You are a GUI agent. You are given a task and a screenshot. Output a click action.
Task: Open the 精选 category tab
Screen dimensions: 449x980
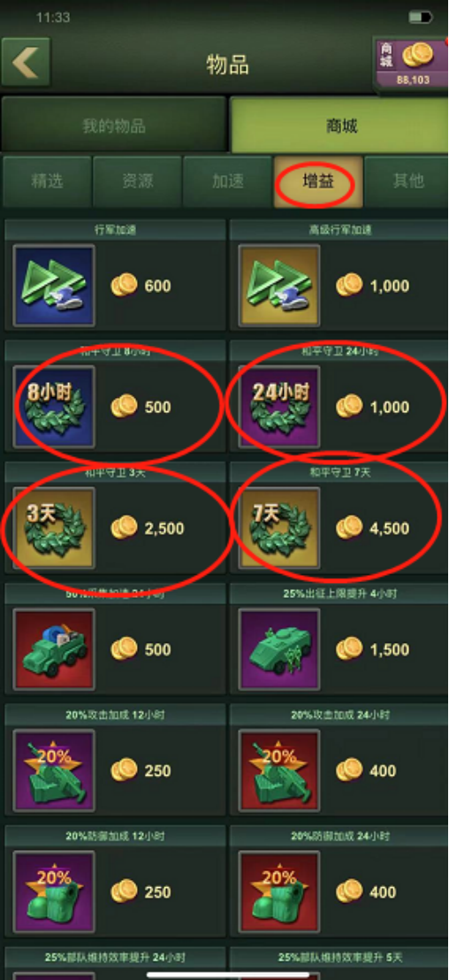[x=47, y=181]
